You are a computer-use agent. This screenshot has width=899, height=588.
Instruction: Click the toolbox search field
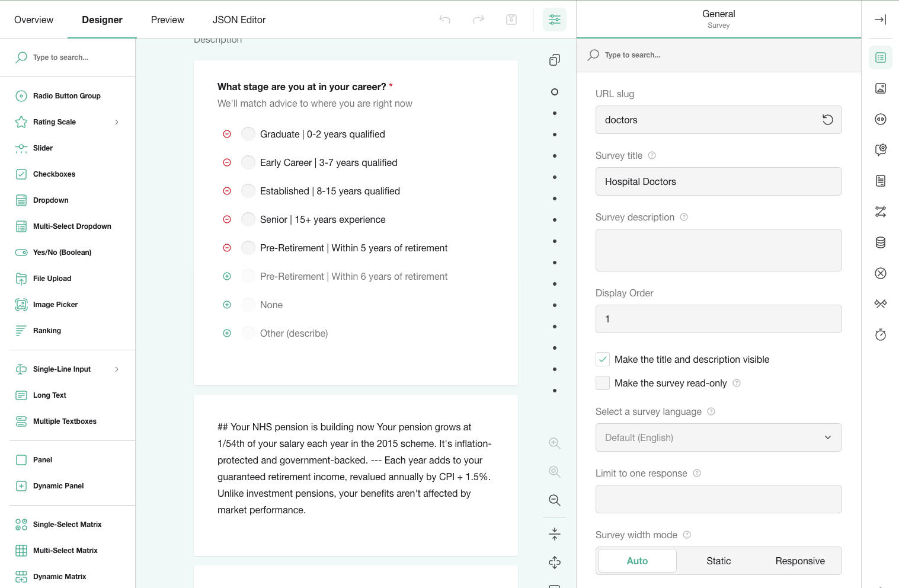[68, 57]
